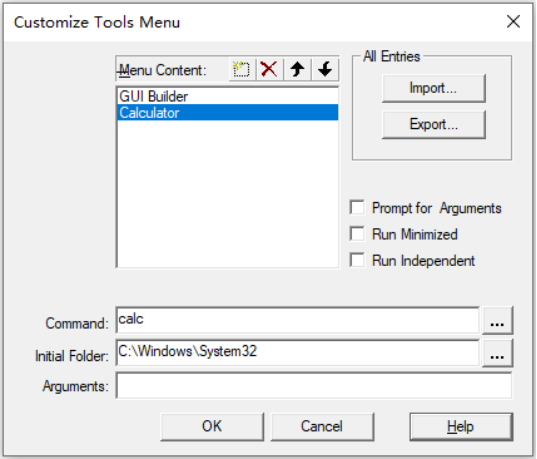Click Export button in All Entries
Viewport: 537px width, 459px height.
pyautogui.click(x=434, y=124)
